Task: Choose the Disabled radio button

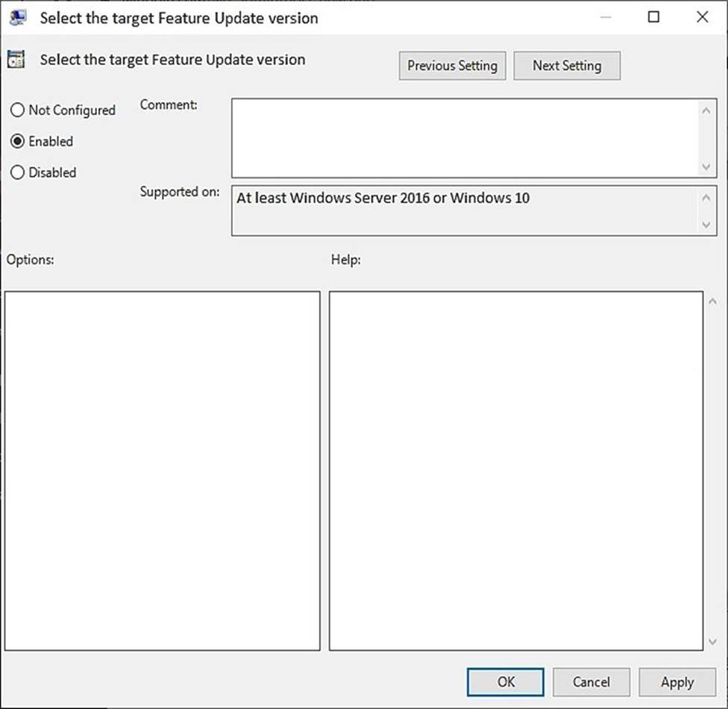Action: pos(18,173)
